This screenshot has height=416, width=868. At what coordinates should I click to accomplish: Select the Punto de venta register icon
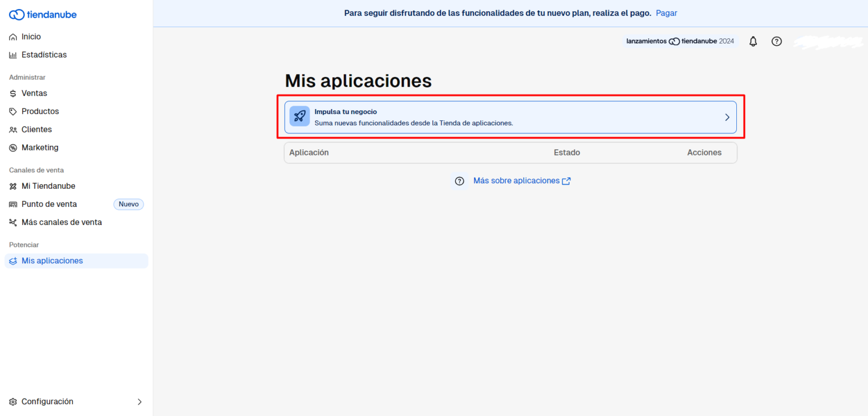click(x=12, y=203)
